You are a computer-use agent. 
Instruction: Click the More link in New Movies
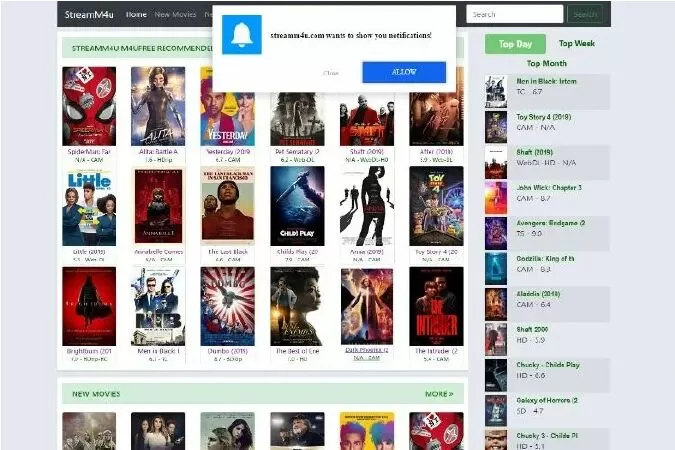point(439,394)
